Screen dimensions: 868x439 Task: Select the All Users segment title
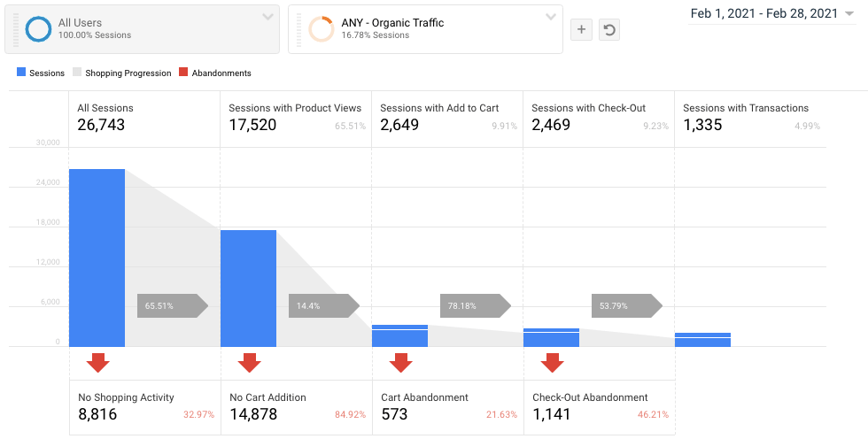pos(80,23)
